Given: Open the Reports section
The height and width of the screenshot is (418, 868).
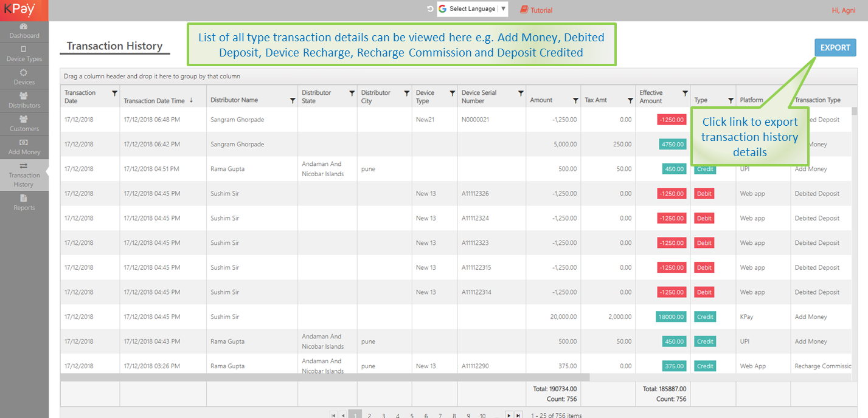Looking at the screenshot, I should pyautogui.click(x=24, y=203).
